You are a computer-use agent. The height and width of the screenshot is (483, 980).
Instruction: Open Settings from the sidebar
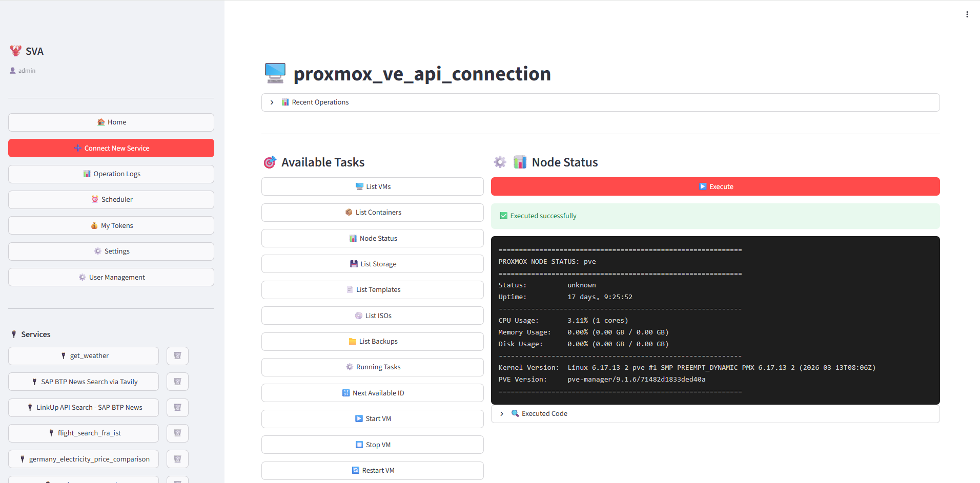[x=111, y=251]
